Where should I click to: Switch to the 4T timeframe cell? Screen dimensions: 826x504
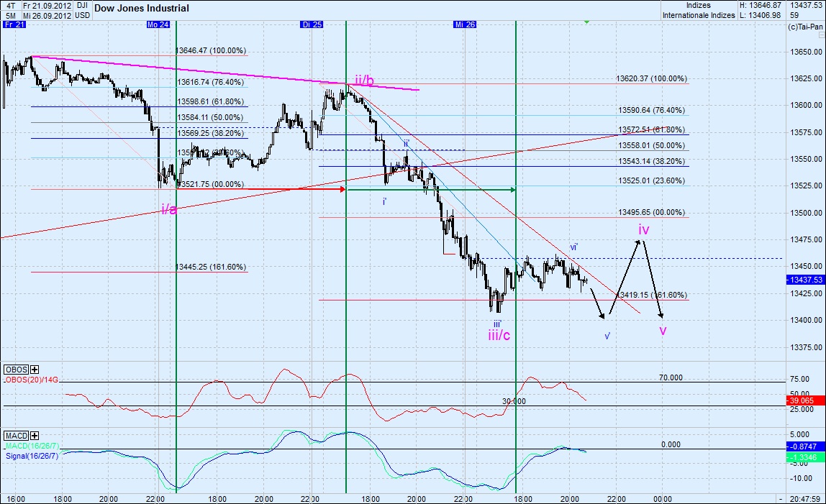[x=9, y=5]
